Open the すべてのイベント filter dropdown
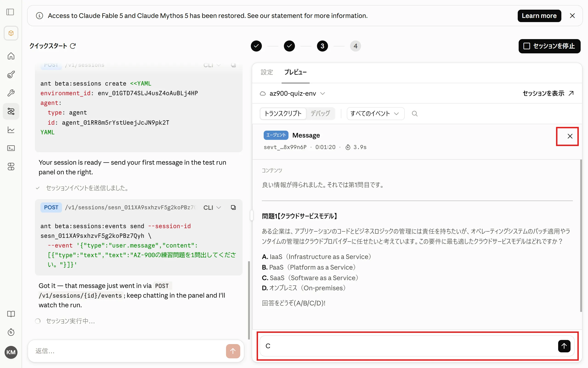Screen dimensions: 588x368 [x=375, y=113]
